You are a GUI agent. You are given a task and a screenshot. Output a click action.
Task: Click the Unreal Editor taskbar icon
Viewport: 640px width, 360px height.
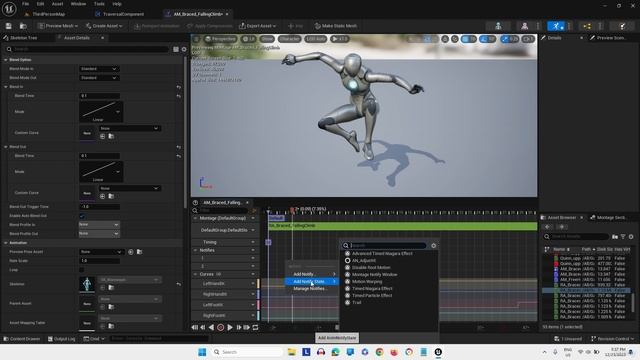[438, 352]
